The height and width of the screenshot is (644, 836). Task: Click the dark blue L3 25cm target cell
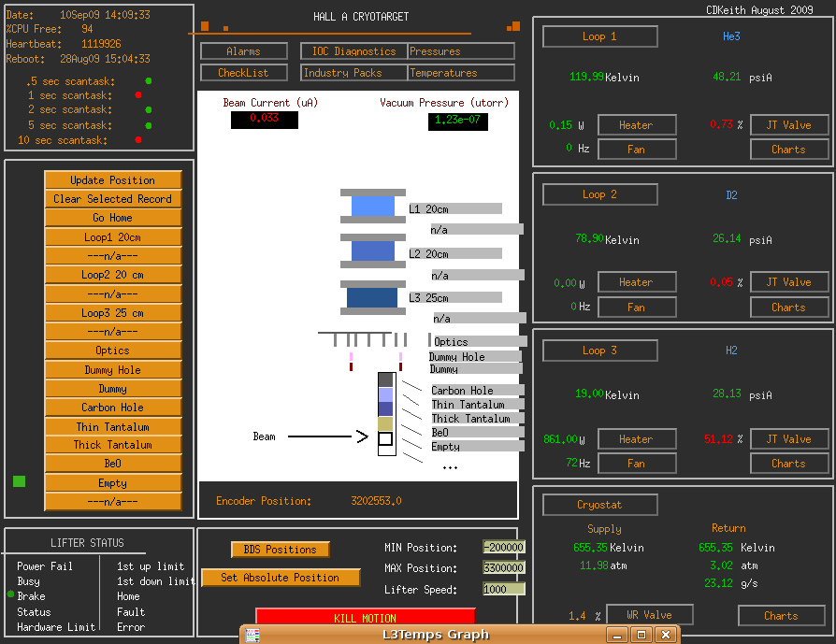click(x=372, y=297)
